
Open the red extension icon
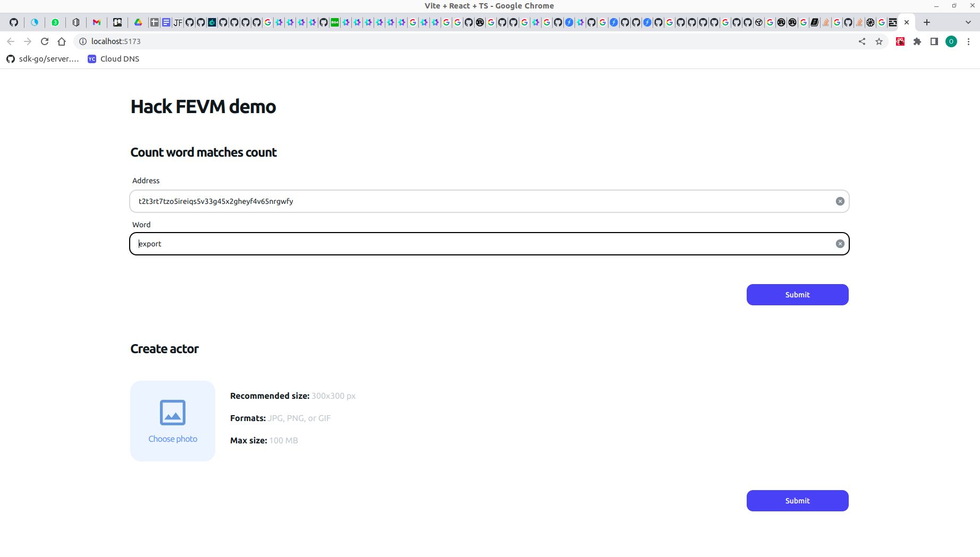[900, 41]
